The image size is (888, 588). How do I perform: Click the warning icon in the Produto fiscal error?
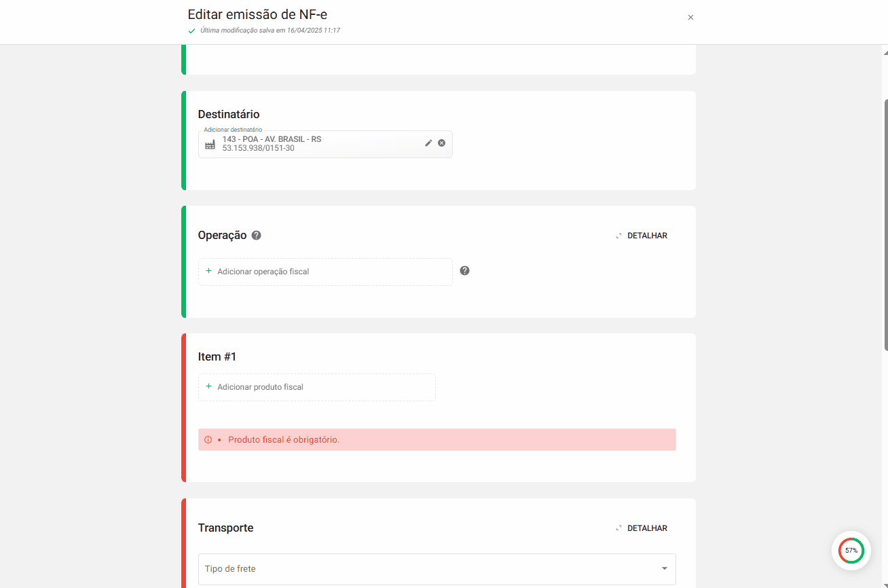[208, 440]
